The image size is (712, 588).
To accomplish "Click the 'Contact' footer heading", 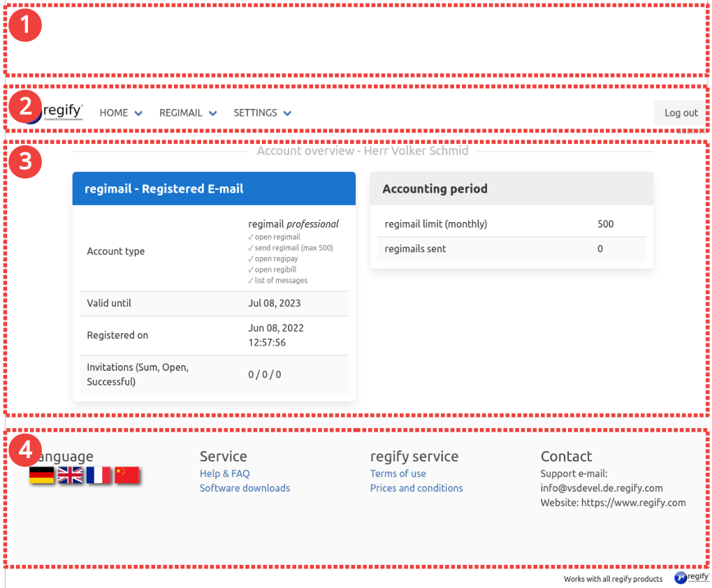I will pos(566,456).
